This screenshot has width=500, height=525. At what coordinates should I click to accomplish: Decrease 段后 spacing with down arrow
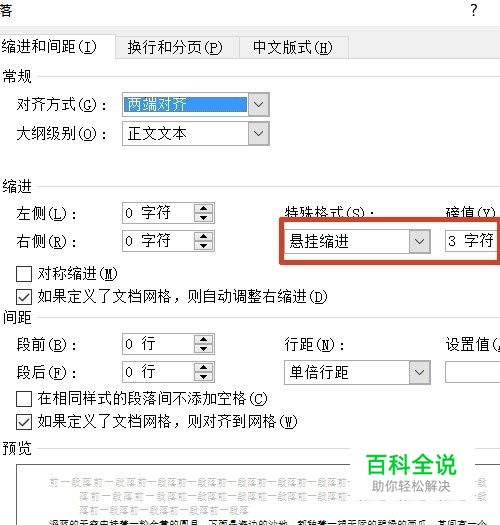pos(203,377)
